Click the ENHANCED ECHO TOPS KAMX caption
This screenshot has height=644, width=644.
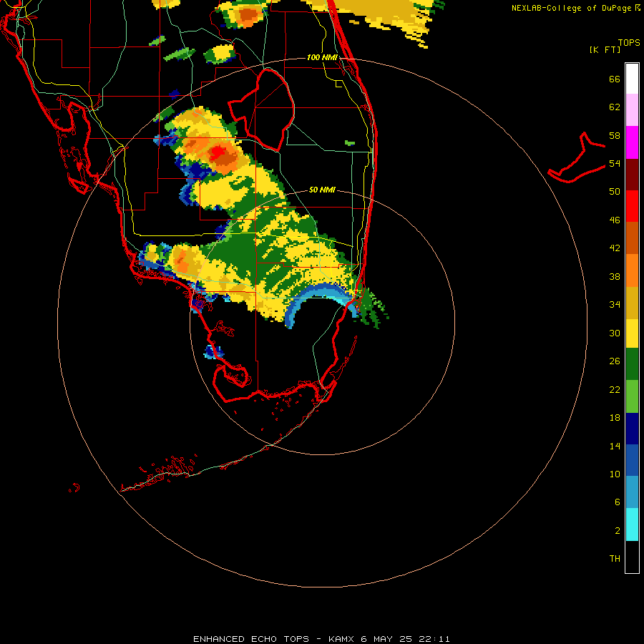pos(321,639)
